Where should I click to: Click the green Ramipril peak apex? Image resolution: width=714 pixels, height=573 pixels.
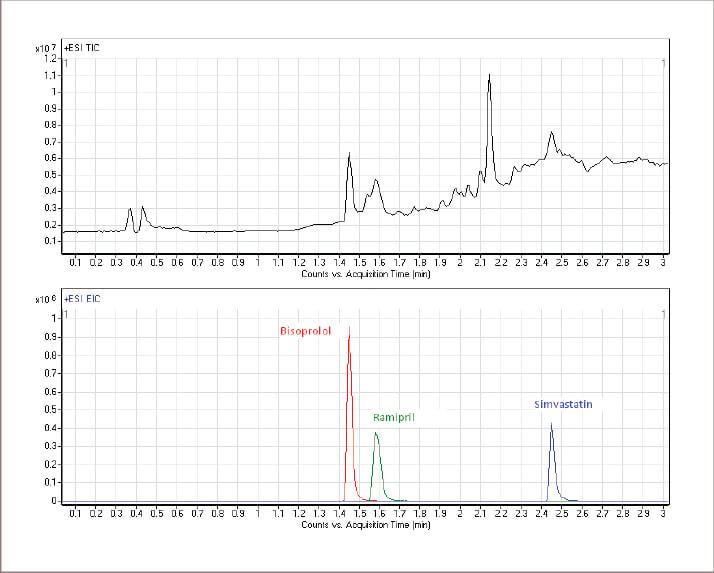376,433
